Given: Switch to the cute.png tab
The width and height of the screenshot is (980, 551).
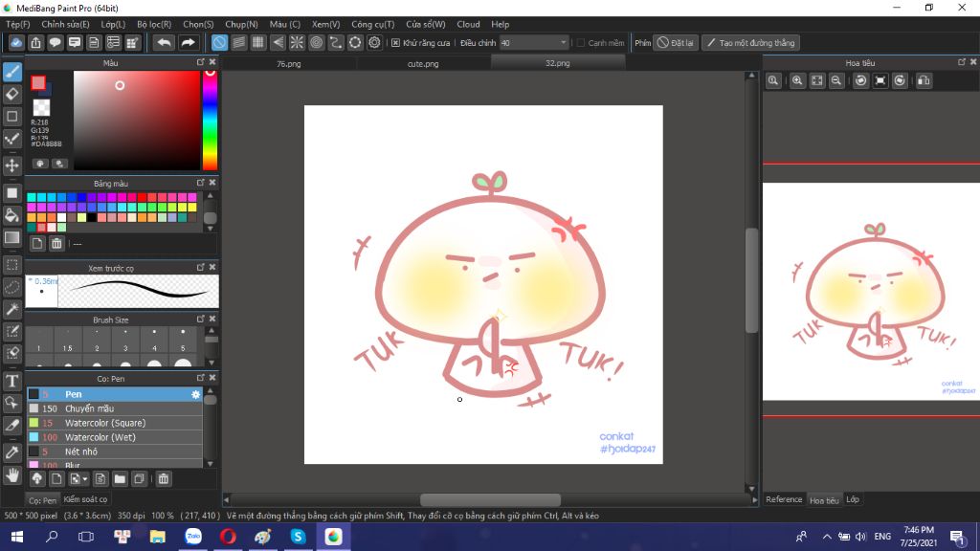Looking at the screenshot, I should [423, 63].
